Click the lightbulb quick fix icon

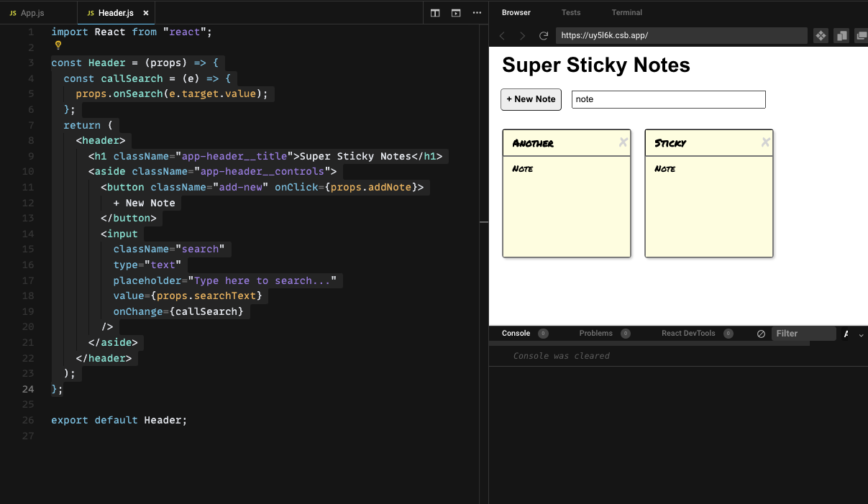58,45
